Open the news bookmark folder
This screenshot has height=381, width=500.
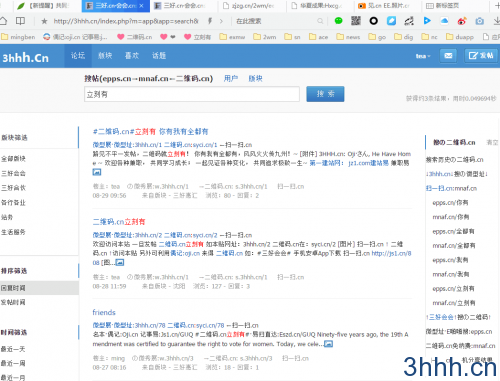point(348,37)
